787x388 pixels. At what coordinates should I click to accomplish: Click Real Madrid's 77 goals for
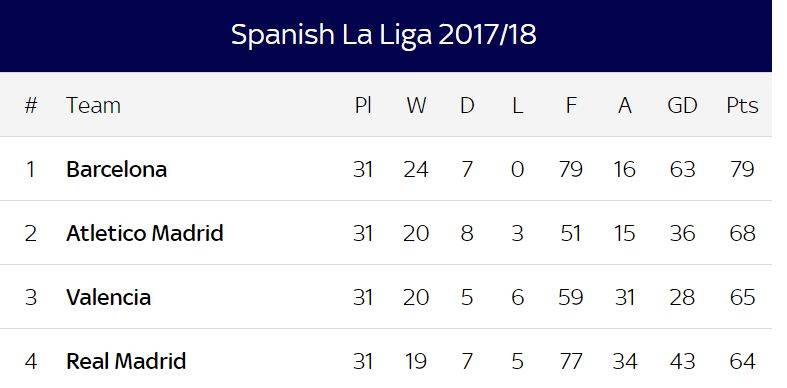[571, 361]
